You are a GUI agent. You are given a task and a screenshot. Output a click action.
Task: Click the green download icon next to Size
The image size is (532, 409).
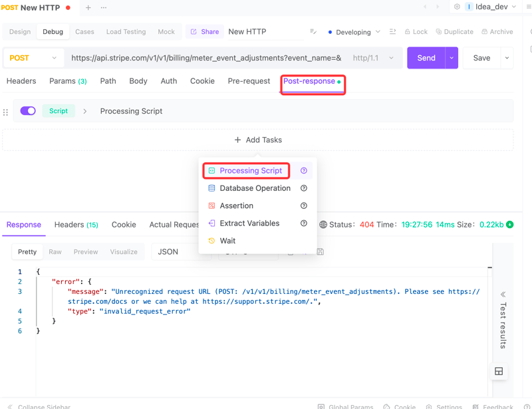pyautogui.click(x=510, y=225)
